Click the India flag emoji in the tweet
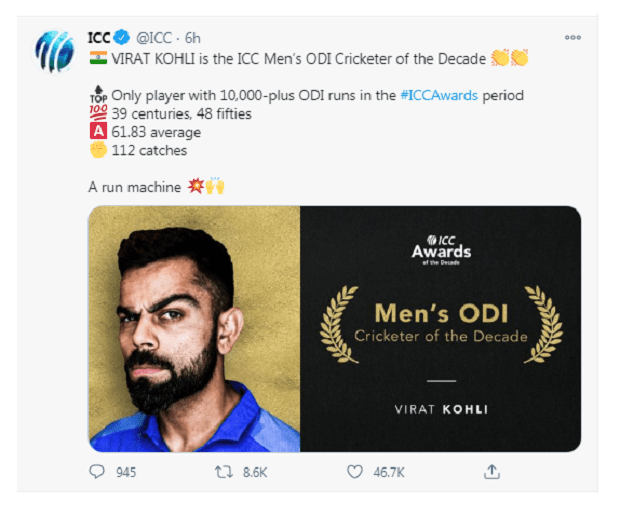The height and width of the screenshot is (515, 620). tap(98, 58)
